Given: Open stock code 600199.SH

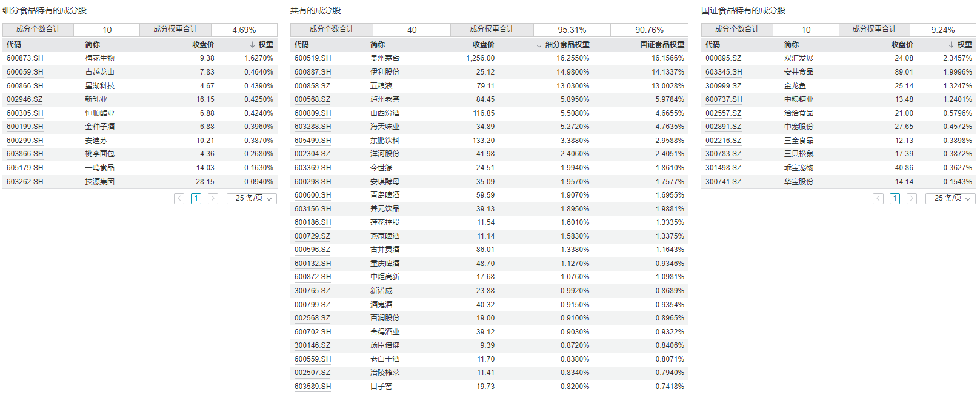Looking at the screenshot, I should (25, 127).
